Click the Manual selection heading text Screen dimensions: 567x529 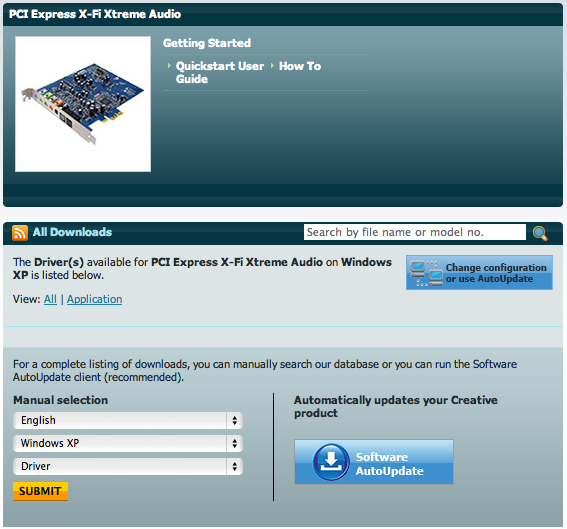[x=60, y=400]
